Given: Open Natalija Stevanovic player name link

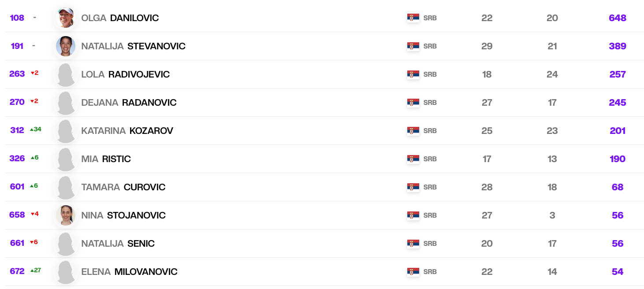Looking at the screenshot, I should pyautogui.click(x=133, y=46).
